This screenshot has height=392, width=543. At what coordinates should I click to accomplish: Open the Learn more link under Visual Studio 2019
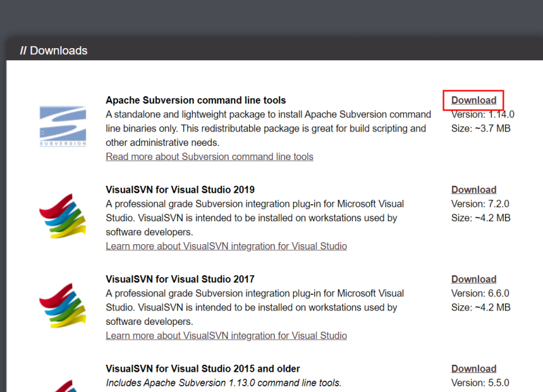[x=226, y=246]
